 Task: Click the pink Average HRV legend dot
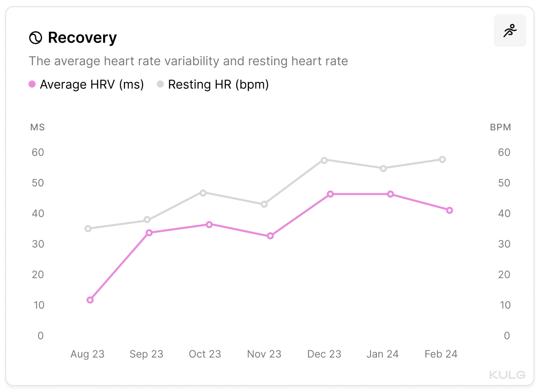pos(32,85)
